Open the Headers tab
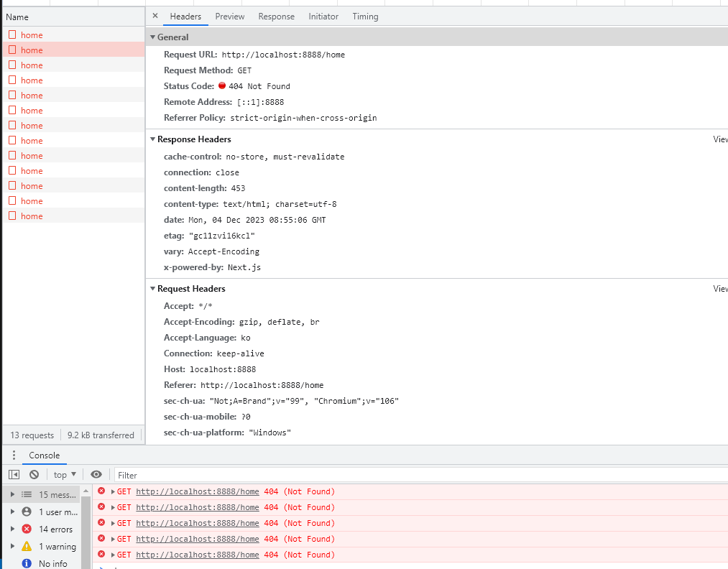728x569 pixels. pyautogui.click(x=185, y=17)
